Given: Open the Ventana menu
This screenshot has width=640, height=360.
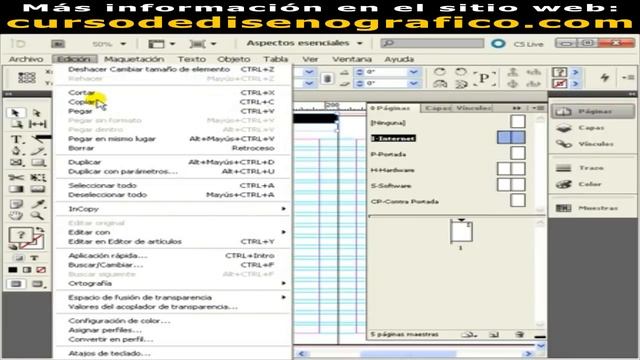Looking at the screenshot, I should 352,59.
